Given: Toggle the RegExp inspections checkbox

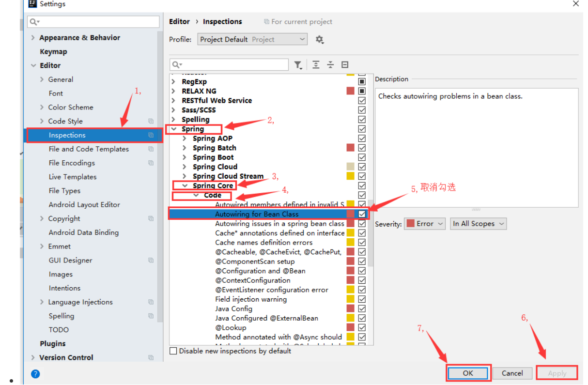Looking at the screenshot, I should point(362,82).
